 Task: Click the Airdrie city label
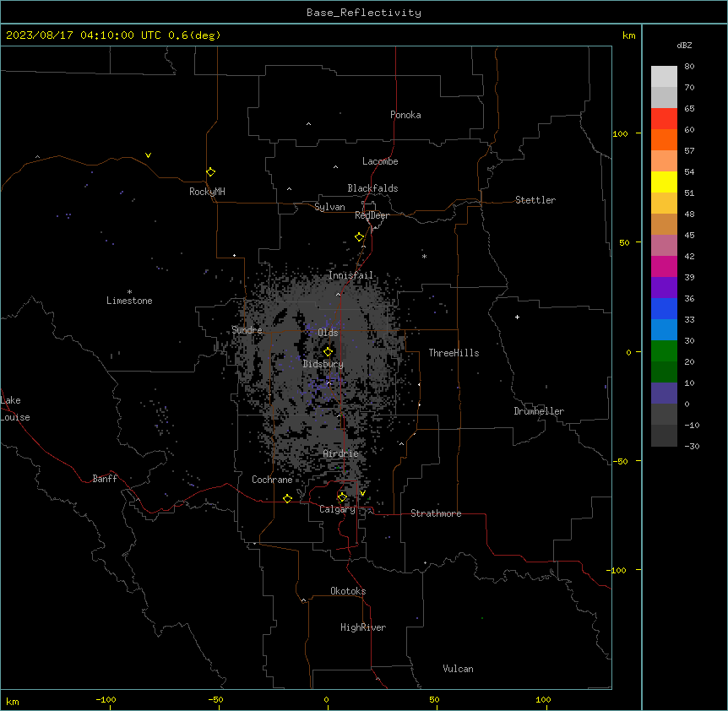(x=341, y=453)
